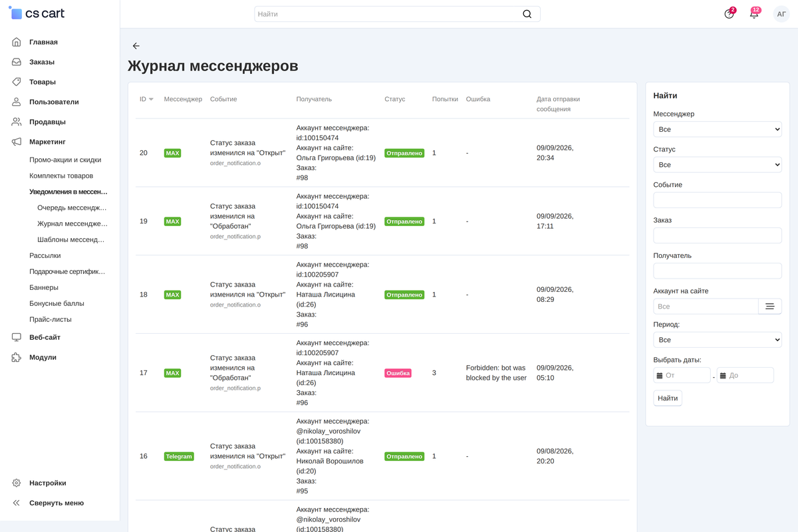Open Комплекты товаров submenu item

coord(61,176)
